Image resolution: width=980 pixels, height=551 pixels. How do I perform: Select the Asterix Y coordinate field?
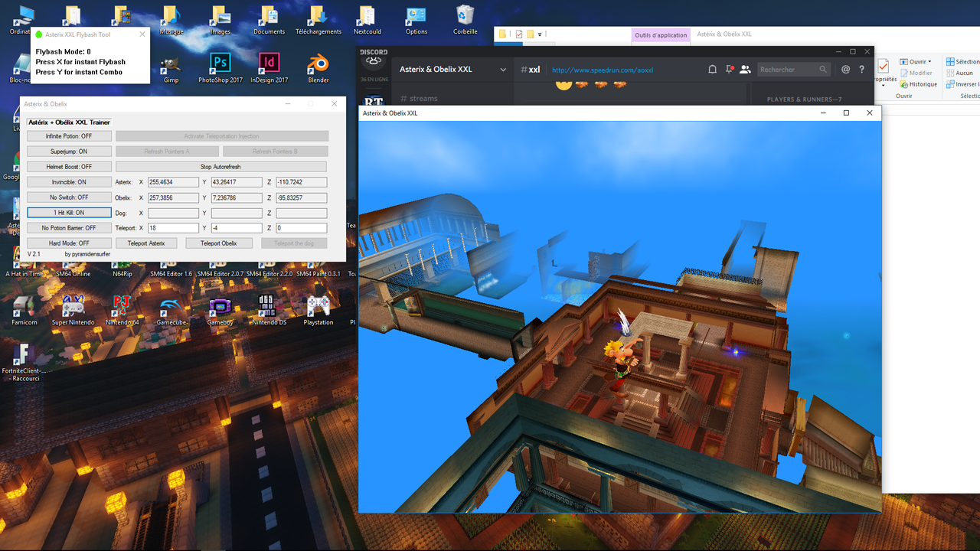(237, 182)
